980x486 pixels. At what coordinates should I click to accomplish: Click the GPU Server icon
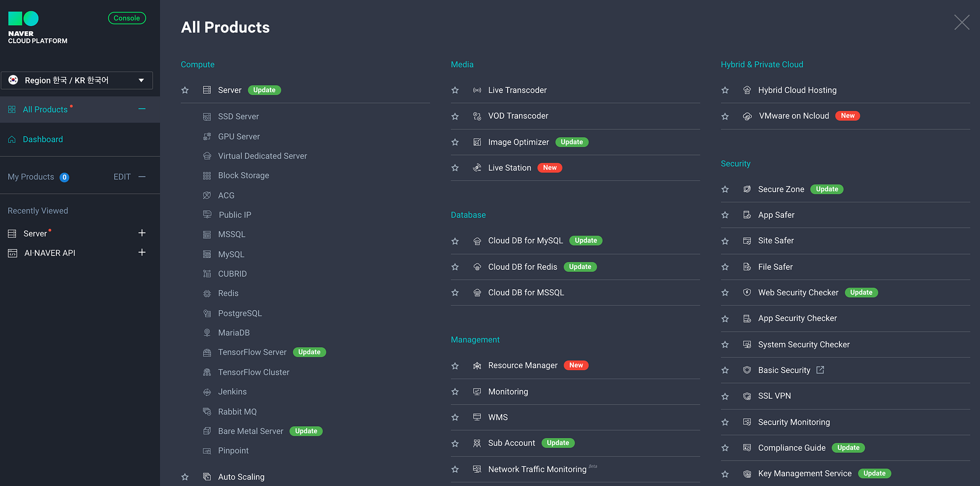click(x=207, y=136)
